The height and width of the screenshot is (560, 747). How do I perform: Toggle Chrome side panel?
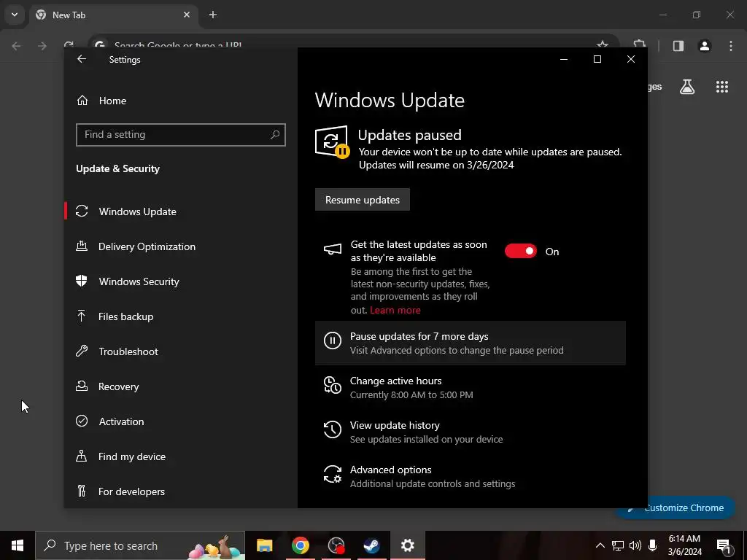point(678,46)
